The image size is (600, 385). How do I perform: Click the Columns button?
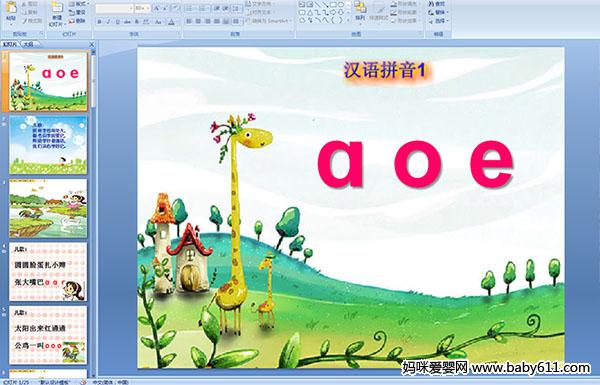click(x=237, y=21)
